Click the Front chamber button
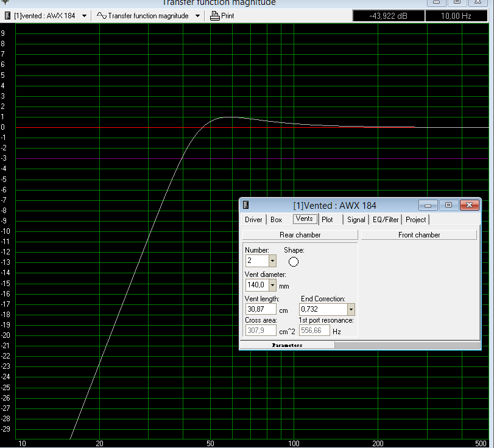The height and width of the screenshot is (448, 494). tap(419, 235)
